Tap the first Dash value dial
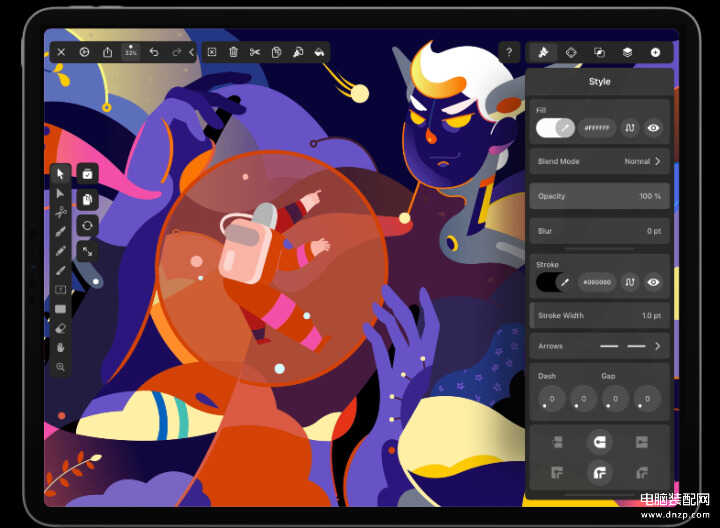Image resolution: width=720 pixels, height=528 pixels. click(550, 399)
